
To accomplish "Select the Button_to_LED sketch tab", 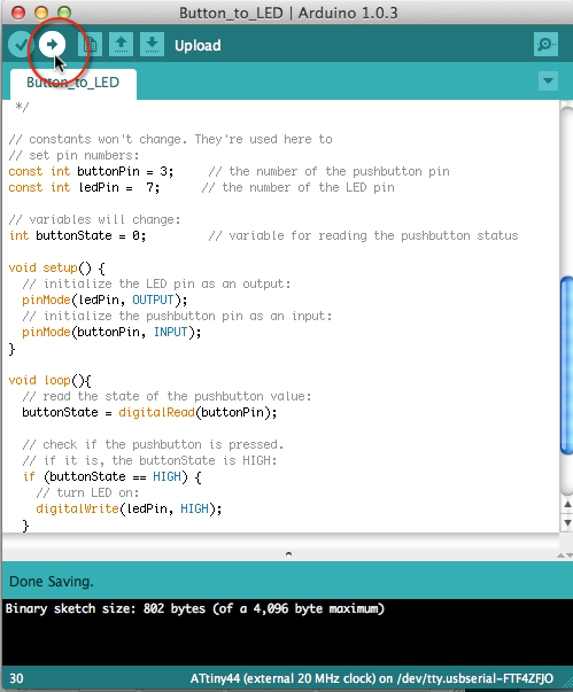I will 73,83.
